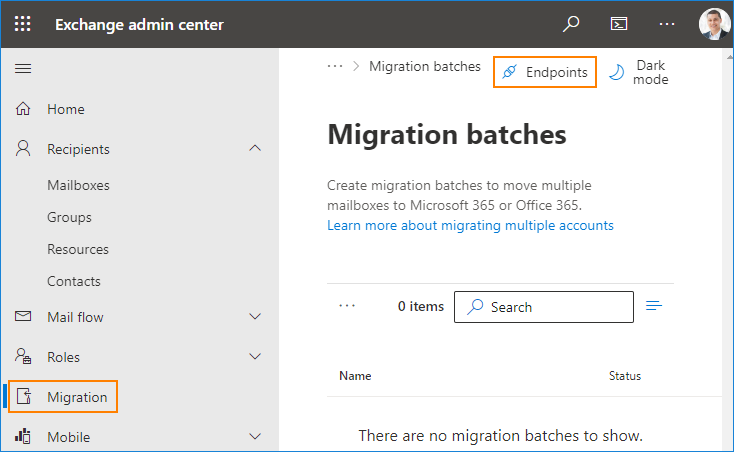Select Mailboxes under Recipients
The image size is (734, 452).
pos(78,185)
